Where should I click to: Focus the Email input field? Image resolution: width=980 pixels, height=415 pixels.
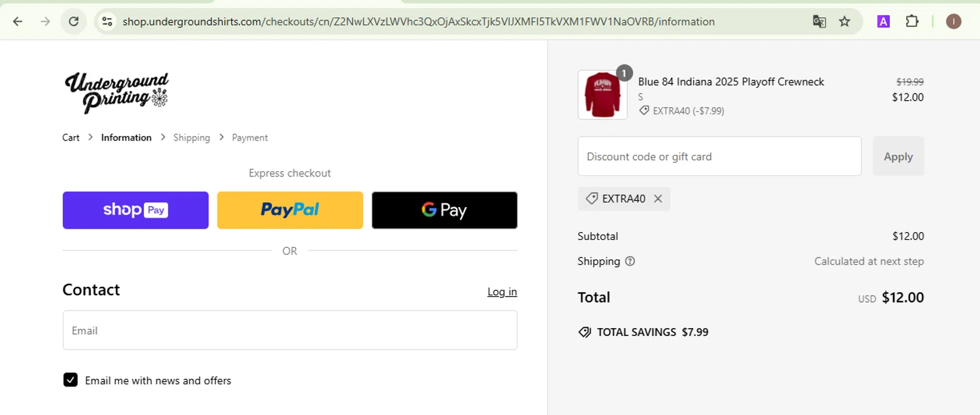point(289,331)
